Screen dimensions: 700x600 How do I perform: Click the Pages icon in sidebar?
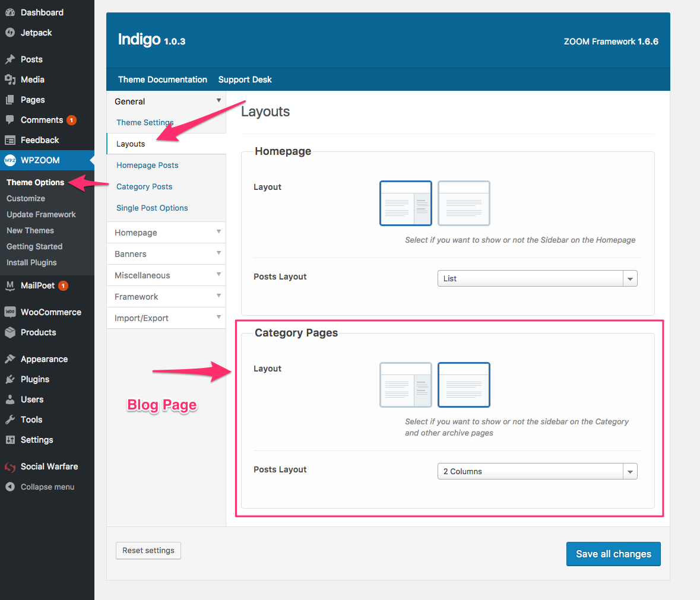(x=10, y=100)
